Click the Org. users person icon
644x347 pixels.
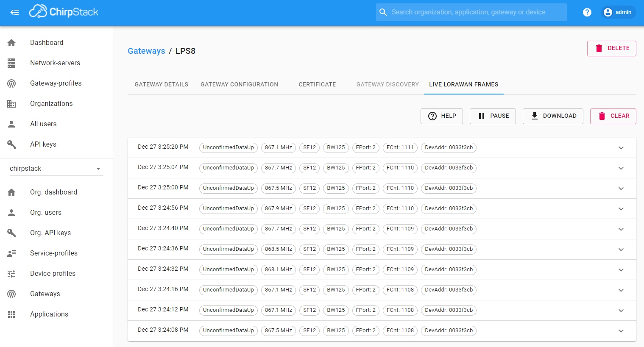point(11,213)
